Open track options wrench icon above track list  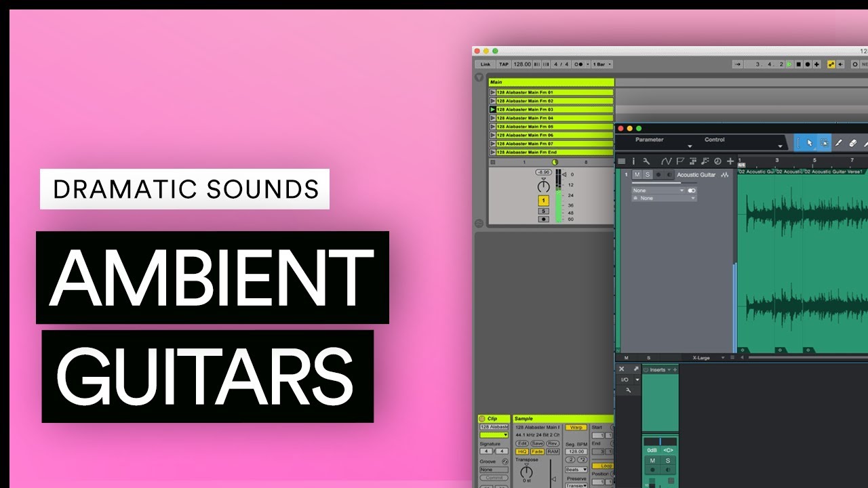pos(646,161)
